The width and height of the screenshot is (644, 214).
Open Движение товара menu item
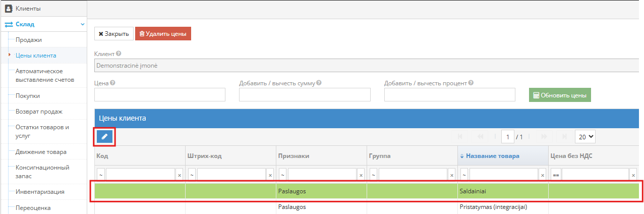pos(41,152)
